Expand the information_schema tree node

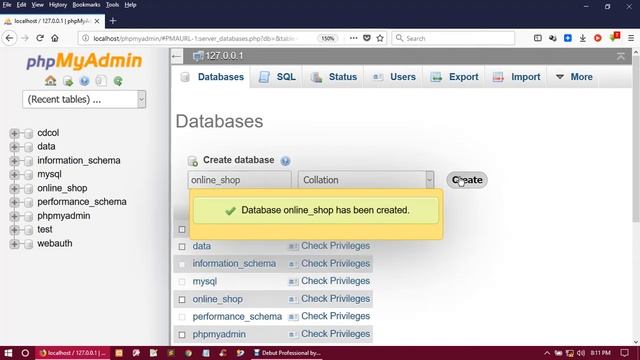coord(14,161)
